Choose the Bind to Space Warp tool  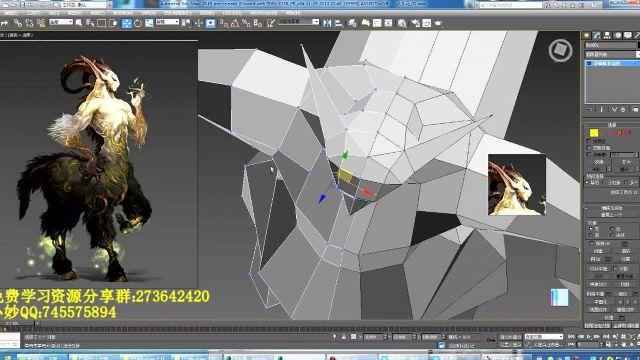click(41, 23)
